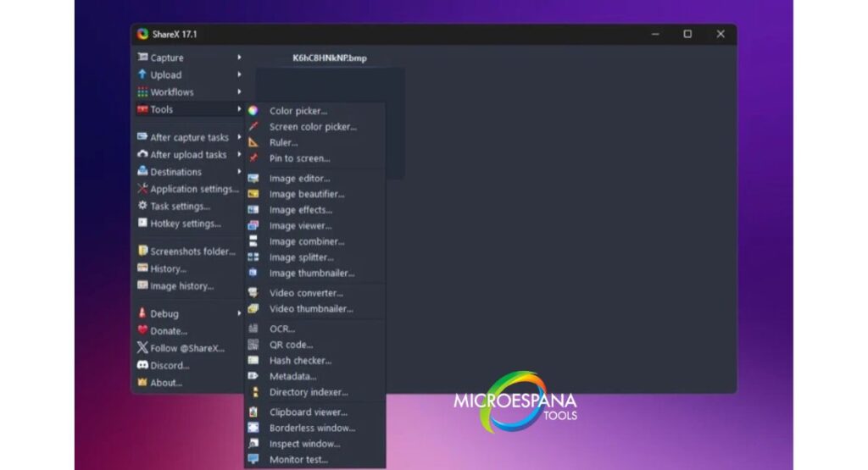Expand the Workflows submenu arrow
The width and height of the screenshot is (868, 470).
click(239, 91)
